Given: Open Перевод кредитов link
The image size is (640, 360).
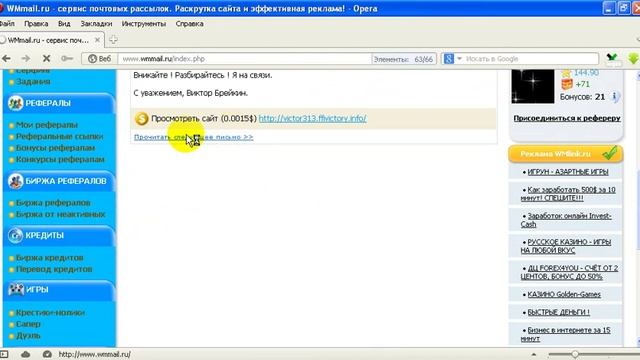Looking at the screenshot, I should tap(54, 269).
